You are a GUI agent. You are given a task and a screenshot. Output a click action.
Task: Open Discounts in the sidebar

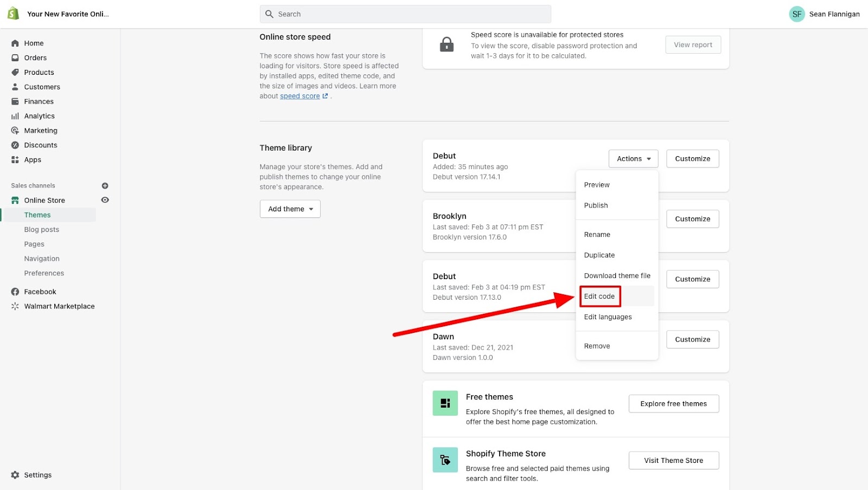click(41, 146)
